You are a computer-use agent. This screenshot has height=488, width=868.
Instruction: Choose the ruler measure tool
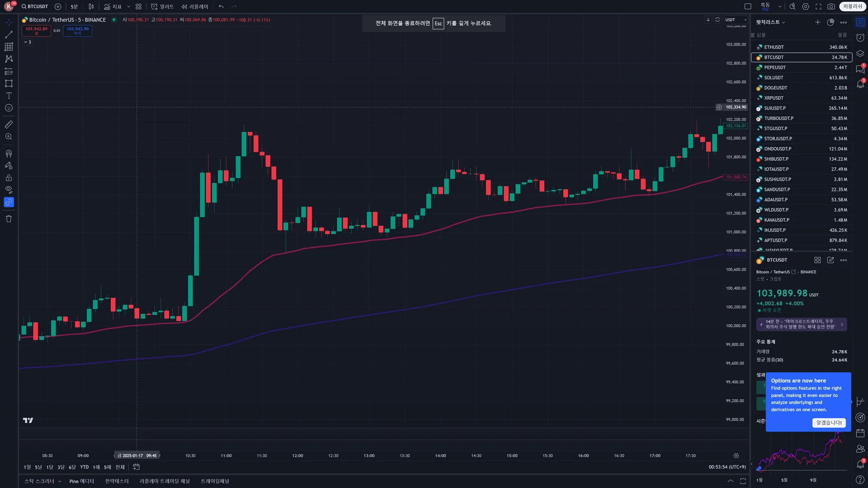tap(9, 124)
